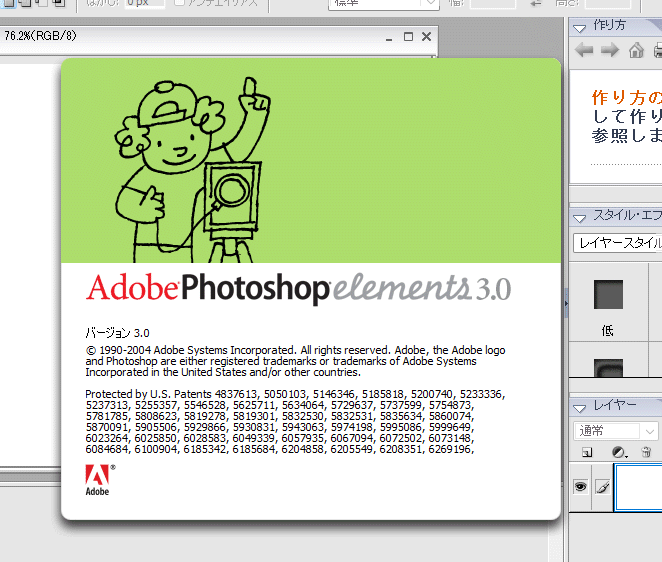
Task: Click the photographer cartoon on splash screen
Action: click(192, 170)
